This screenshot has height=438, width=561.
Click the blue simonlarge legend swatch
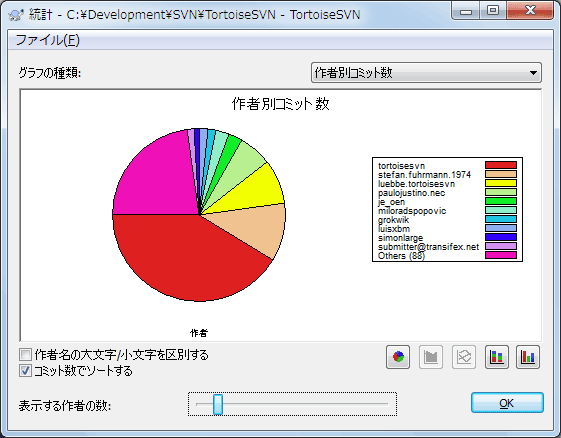(x=501, y=237)
